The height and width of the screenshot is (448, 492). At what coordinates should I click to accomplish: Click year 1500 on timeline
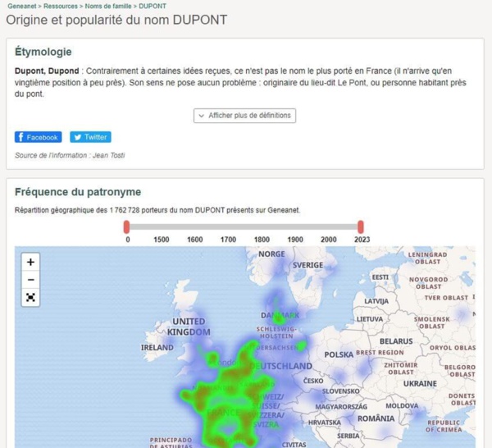[161, 240]
